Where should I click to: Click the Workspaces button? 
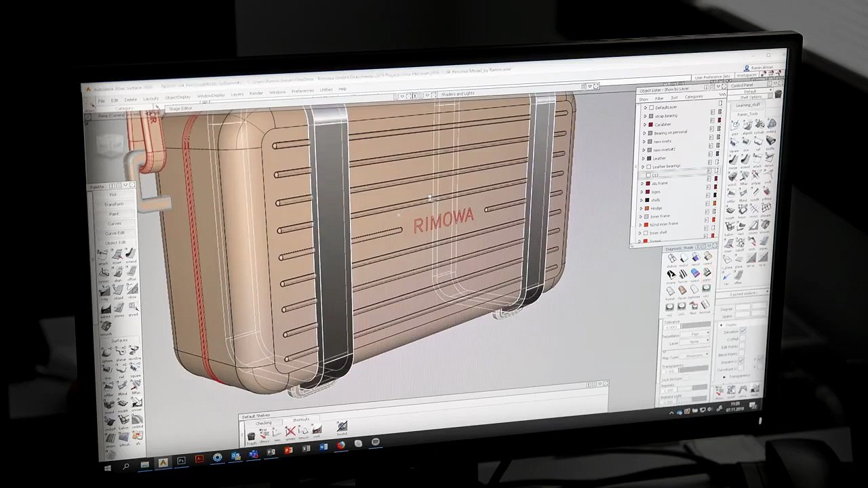[x=747, y=75]
